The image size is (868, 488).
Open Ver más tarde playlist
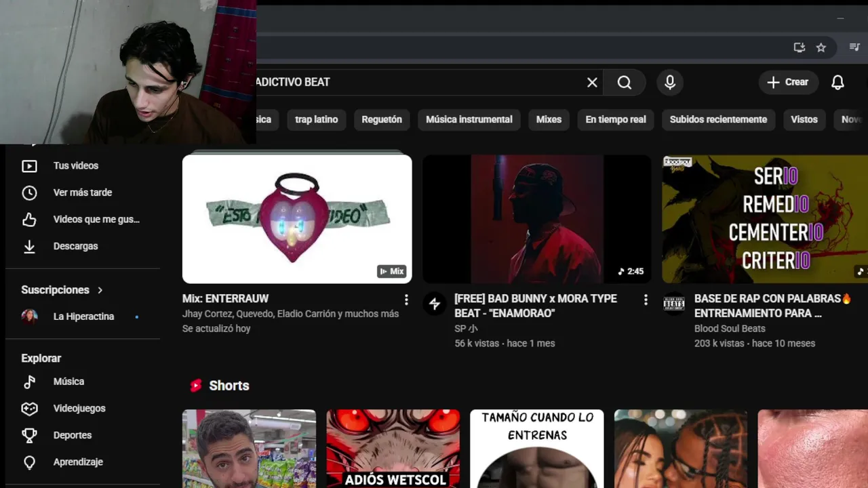point(83,192)
